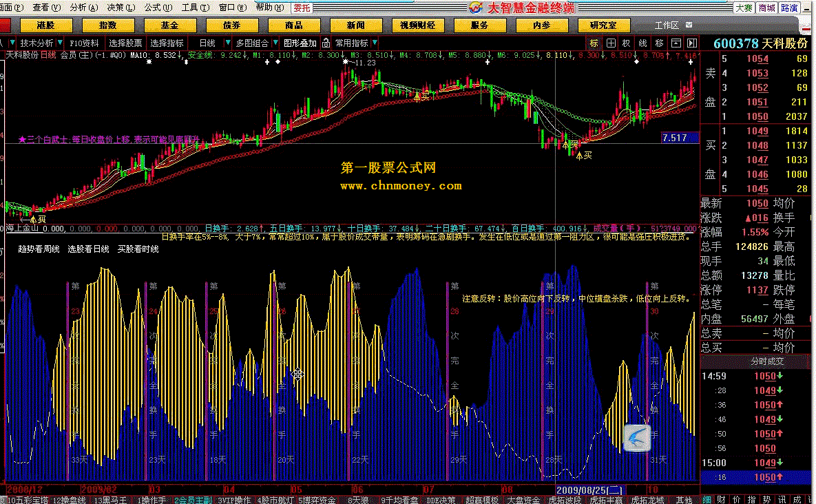Click the 指数 button

point(107,25)
